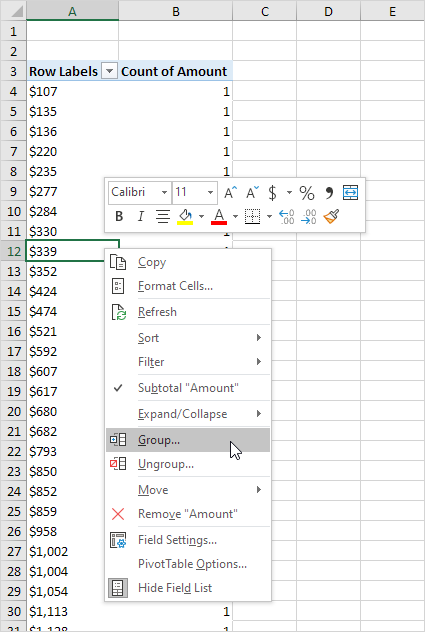
Task: Click the Comma Style icon
Action: coord(329,193)
